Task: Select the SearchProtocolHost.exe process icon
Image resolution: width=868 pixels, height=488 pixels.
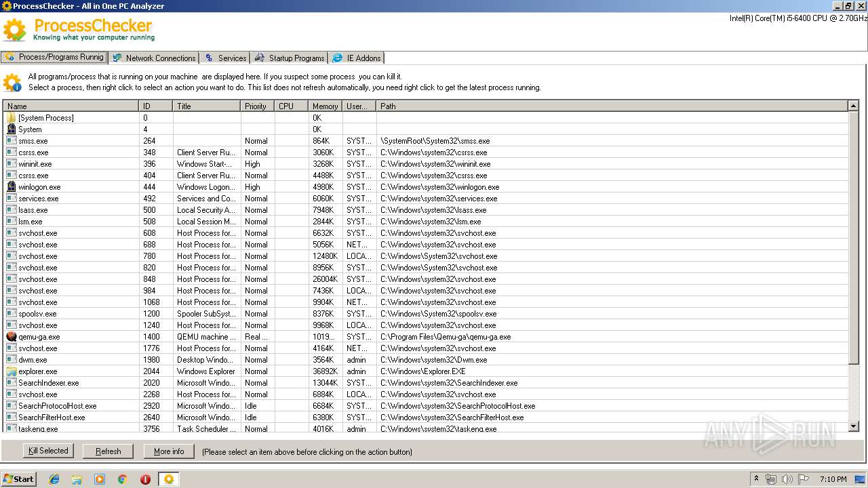Action: click(11, 406)
